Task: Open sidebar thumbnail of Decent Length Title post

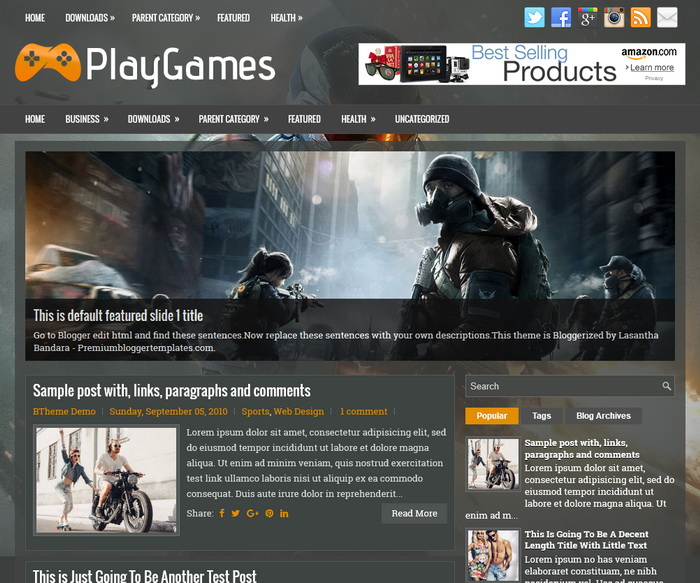Action: click(x=493, y=555)
